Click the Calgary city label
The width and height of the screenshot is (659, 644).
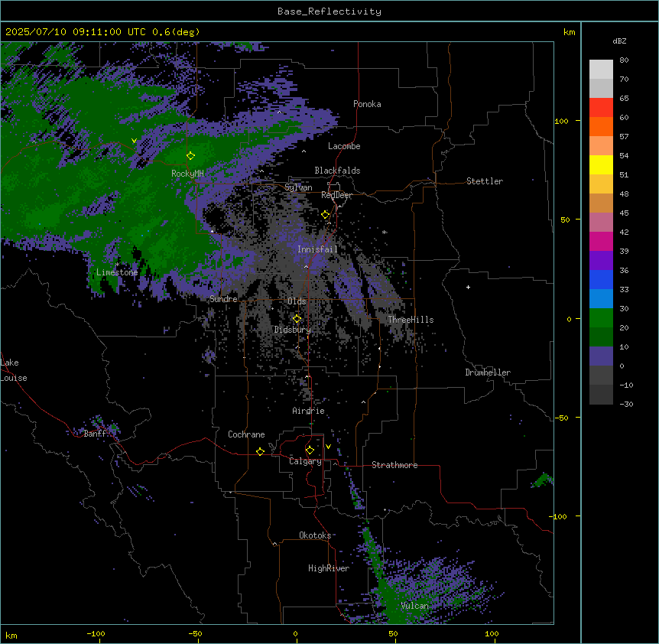point(305,461)
